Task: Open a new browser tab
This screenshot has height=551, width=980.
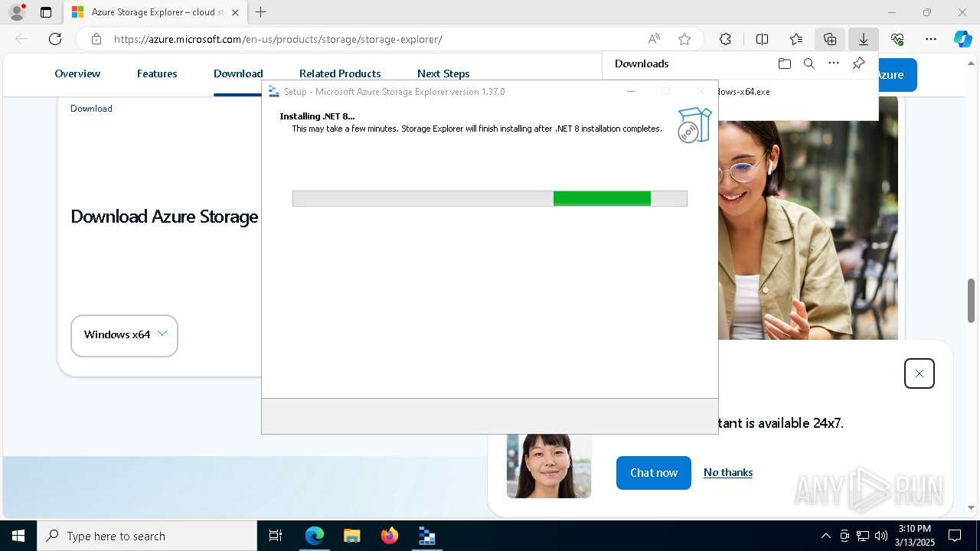Action: click(260, 12)
